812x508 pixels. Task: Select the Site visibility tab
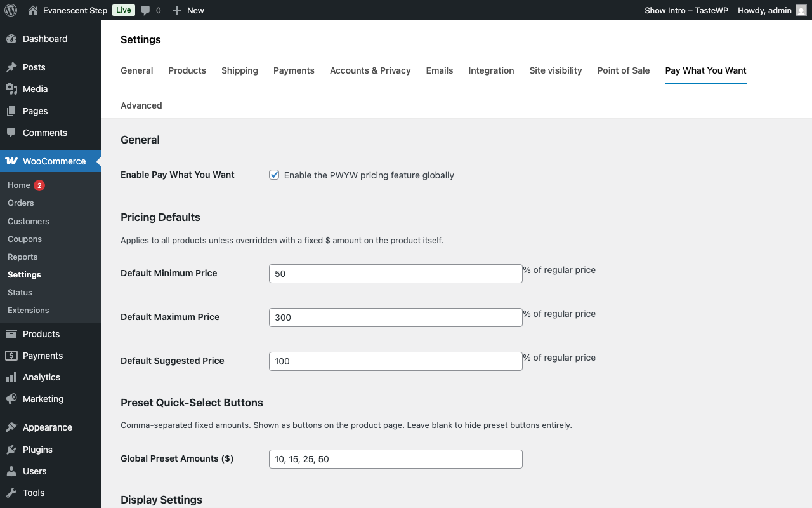tap(556, 70)
